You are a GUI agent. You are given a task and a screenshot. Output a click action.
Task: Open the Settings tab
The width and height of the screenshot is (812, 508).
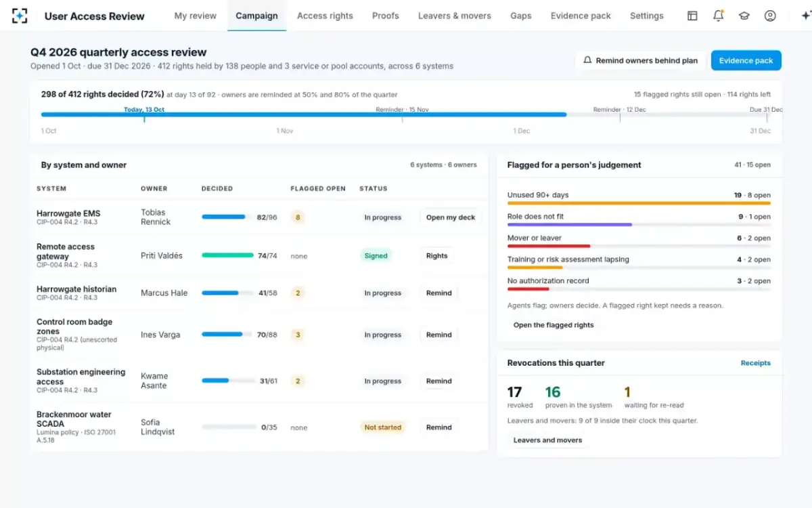point(647,16)
